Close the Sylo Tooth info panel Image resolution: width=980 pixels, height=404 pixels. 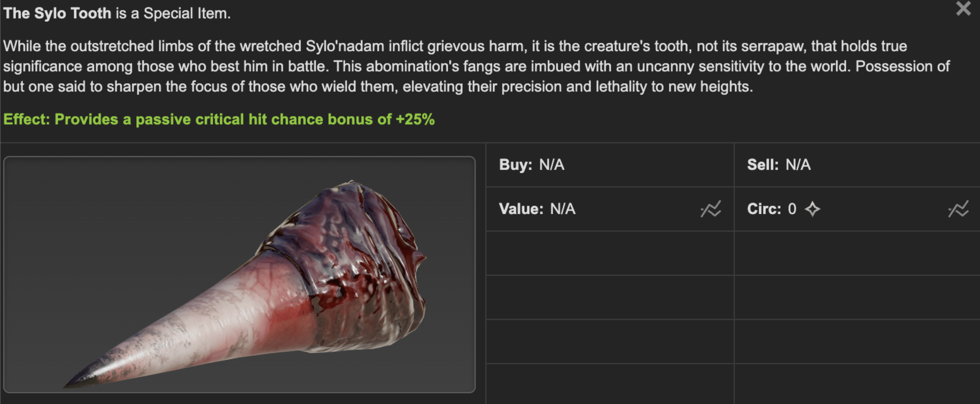[x=963, y=8]
